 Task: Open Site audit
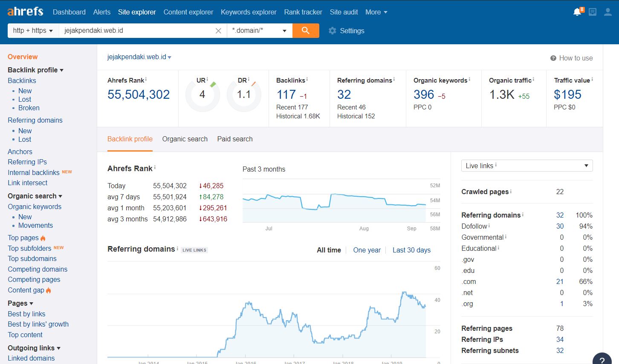click(344, 12)
